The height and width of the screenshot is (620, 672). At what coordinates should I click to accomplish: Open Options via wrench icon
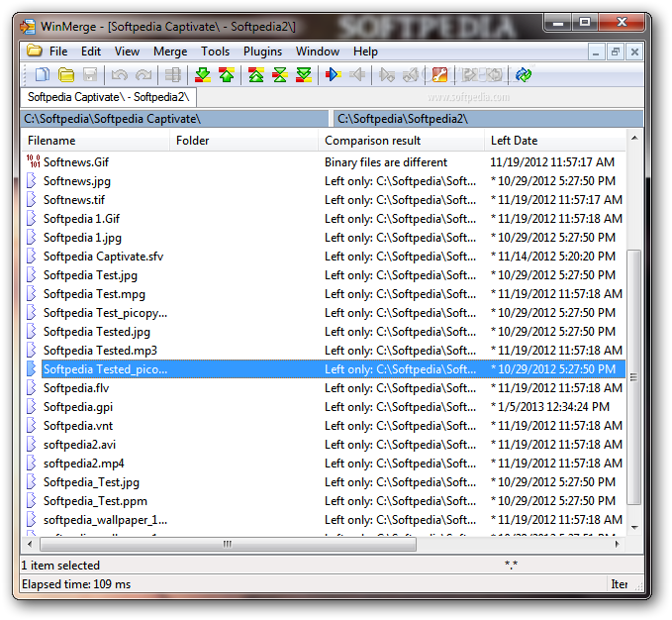point(439,75)
